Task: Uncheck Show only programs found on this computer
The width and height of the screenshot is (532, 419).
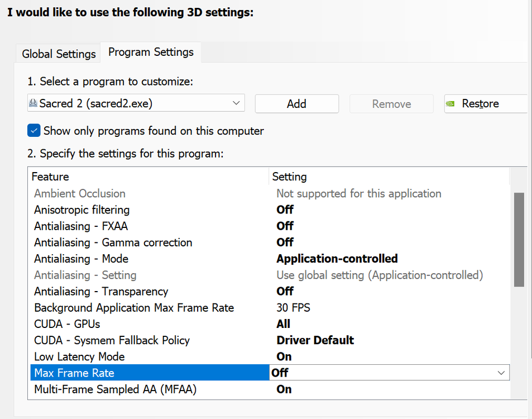Action: 34,131
